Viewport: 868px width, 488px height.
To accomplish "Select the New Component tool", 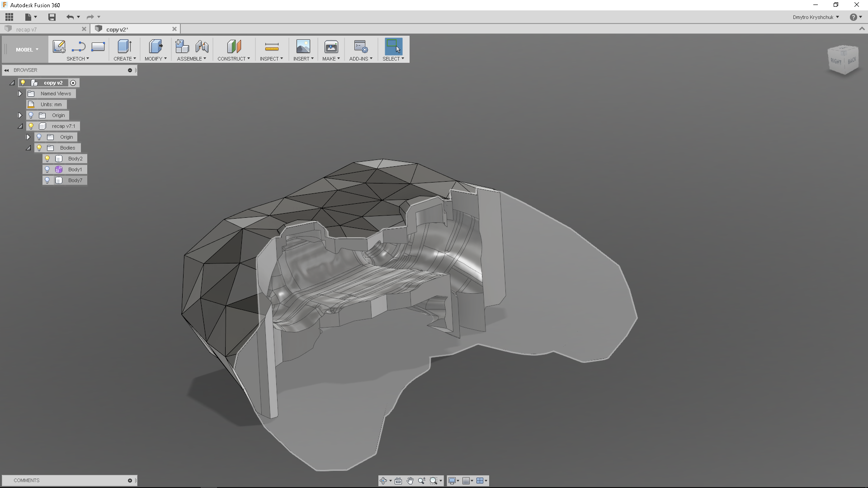I will coord(182,47).
